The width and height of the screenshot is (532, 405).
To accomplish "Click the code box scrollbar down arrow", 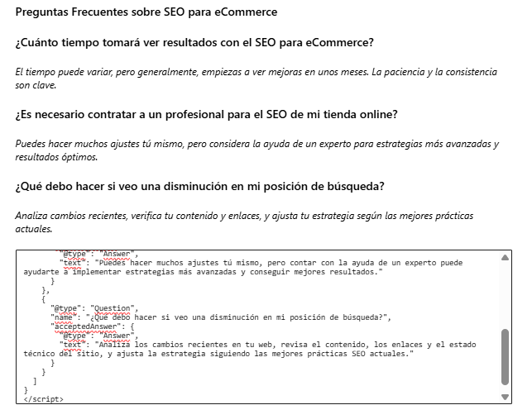I will (x=505, y=397).
